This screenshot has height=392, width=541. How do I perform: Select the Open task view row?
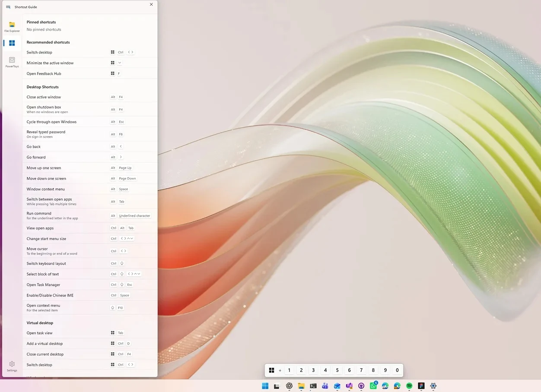pos(90,333)
